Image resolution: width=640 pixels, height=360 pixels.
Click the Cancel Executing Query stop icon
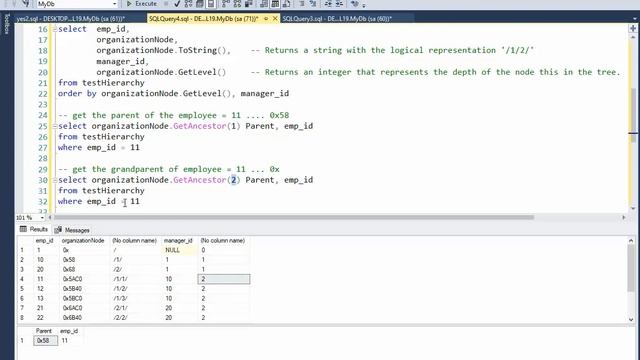click(166, 4)
